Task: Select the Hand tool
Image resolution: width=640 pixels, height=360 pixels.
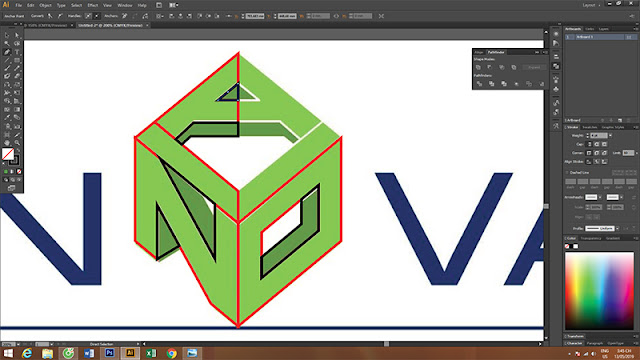Action: tap(7, 143)
